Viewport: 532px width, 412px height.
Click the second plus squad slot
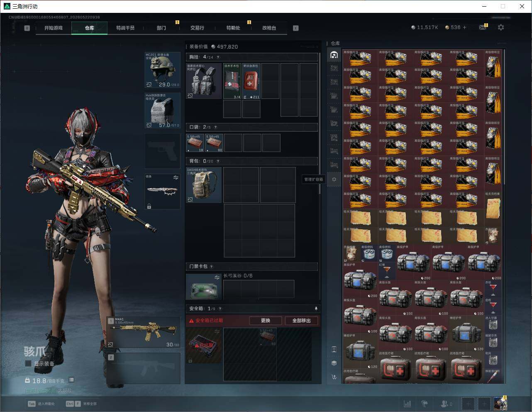click(x=484, y=404)
